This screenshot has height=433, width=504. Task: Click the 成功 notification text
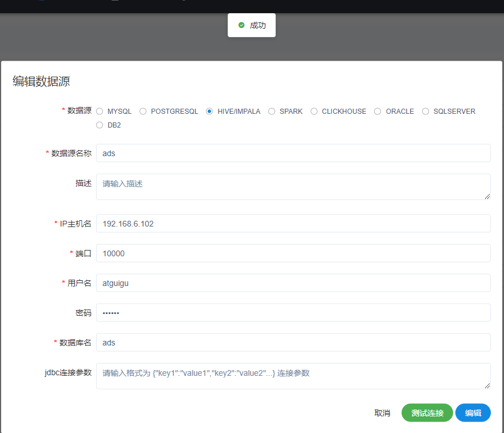coord(258,25)
